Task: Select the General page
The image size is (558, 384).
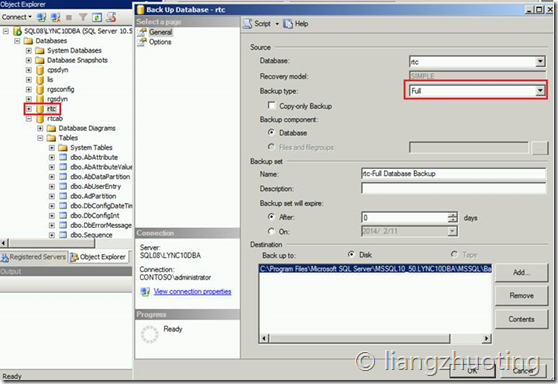Action: coord(160,32)
